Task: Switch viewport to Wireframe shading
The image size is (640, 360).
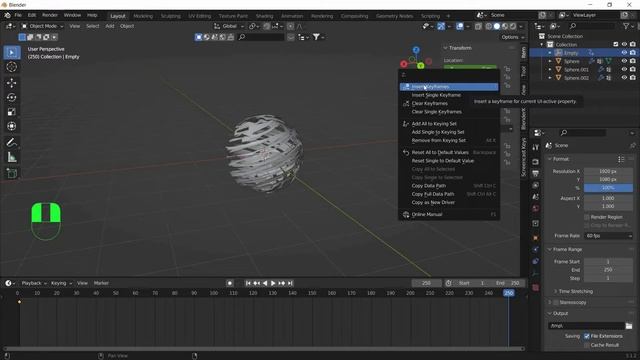Action: (x=489, y=26)
